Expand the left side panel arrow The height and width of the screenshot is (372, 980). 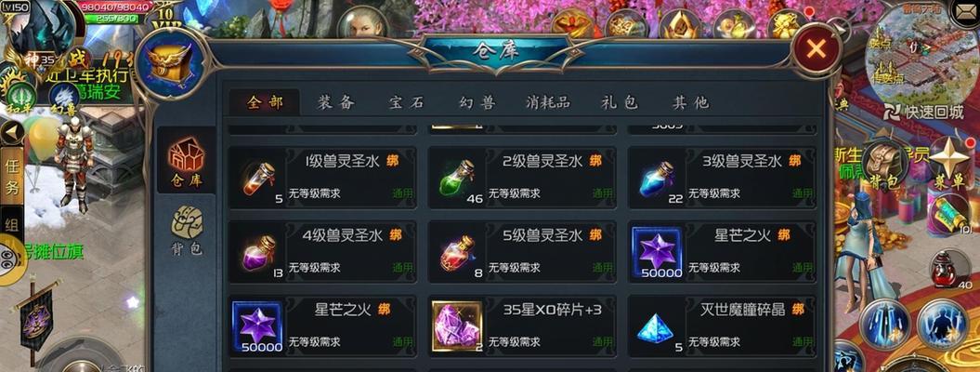(x=12, y=132)
